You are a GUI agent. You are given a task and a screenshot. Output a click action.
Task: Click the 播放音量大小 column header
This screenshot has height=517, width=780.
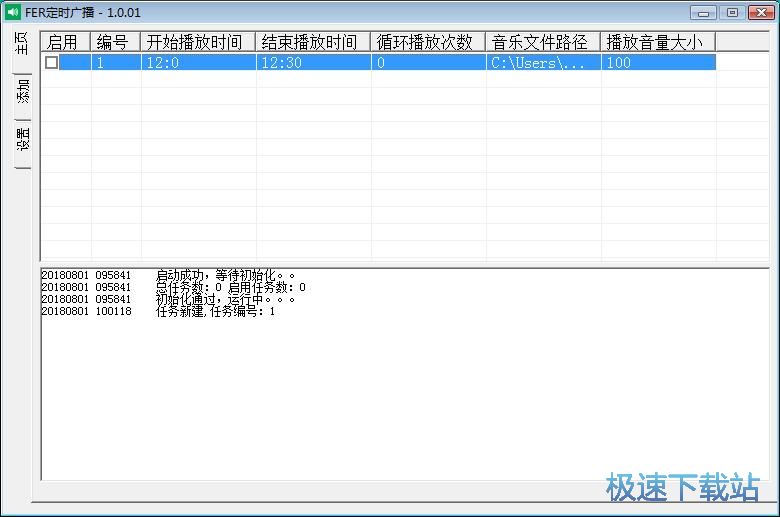click(658, 42)
